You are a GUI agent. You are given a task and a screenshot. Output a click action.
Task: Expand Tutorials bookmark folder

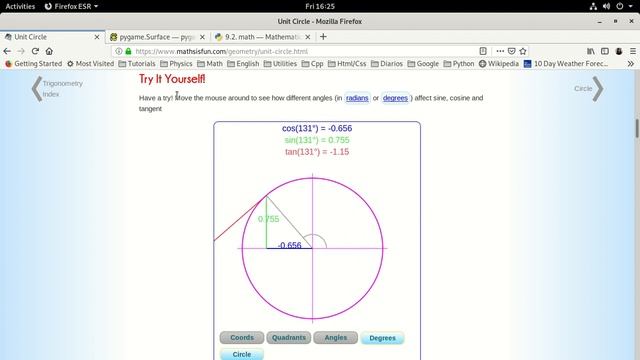pos(137,64)
